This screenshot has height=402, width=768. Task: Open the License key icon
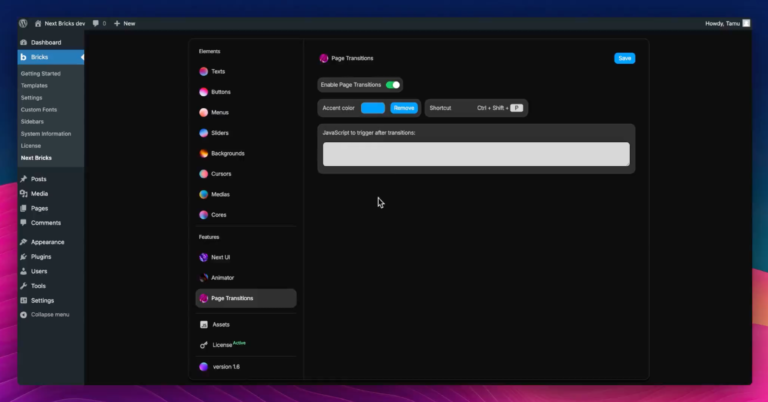coord(204,345)
